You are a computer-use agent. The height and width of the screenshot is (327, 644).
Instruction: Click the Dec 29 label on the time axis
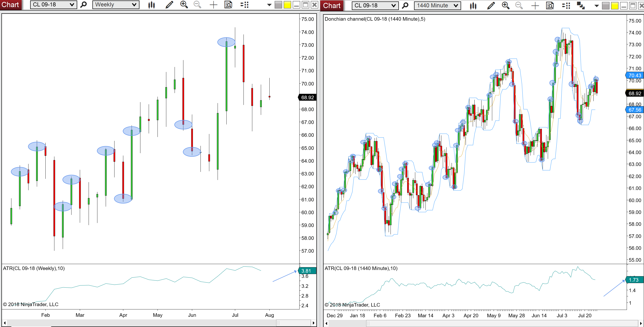click(x=334, y=316)
